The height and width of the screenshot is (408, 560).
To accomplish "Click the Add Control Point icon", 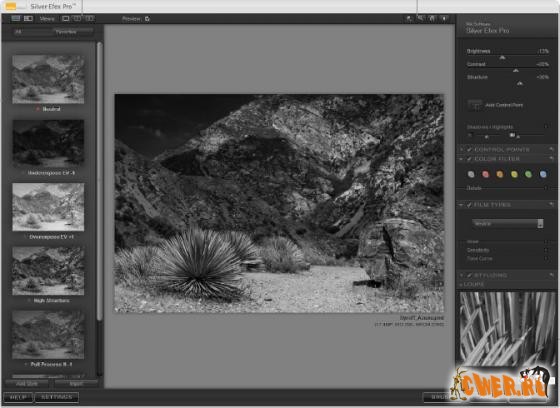I will click(475, 105).
